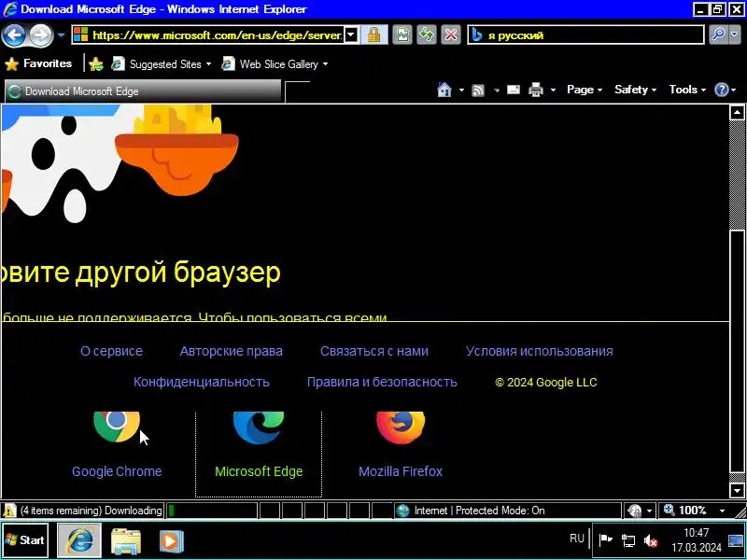Open the О сервисе link
This screenshot has height=560, width=747.
(x=111, y=351)
